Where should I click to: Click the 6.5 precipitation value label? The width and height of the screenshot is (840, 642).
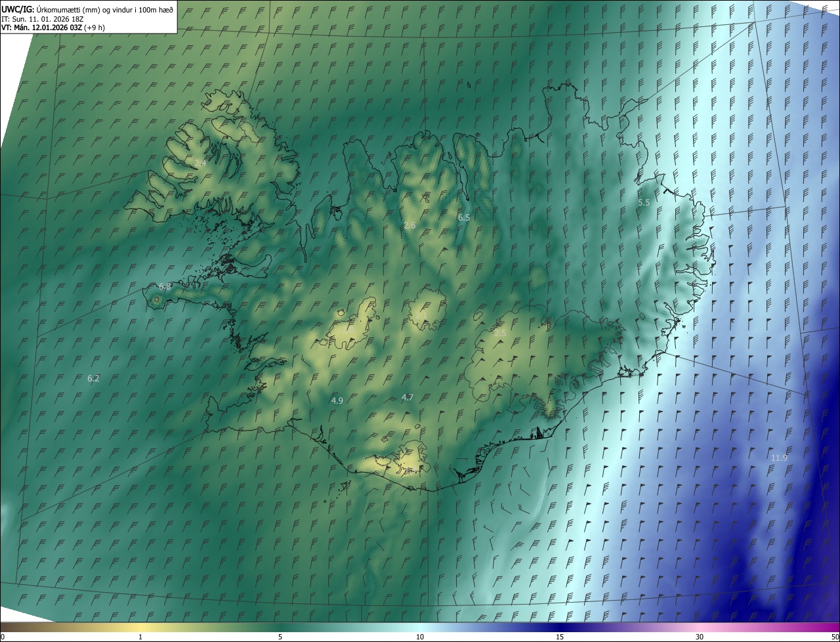[x=464, y=217]
